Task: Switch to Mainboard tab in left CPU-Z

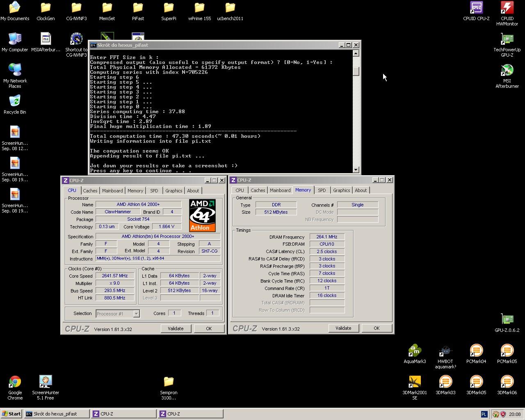Action: click(x=112, y=191)
